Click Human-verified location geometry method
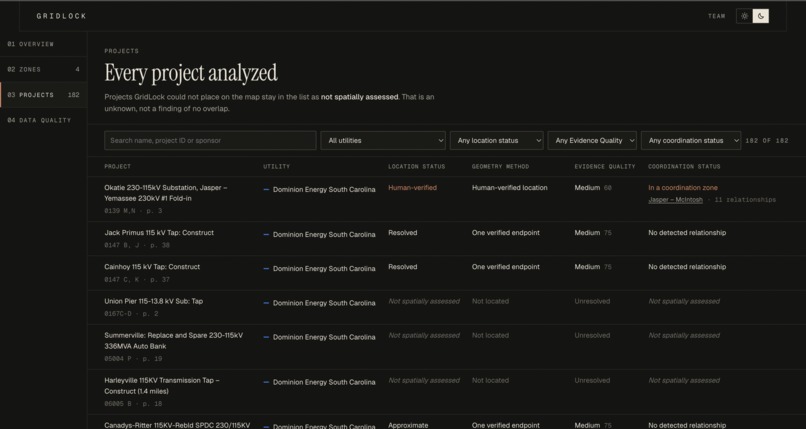This screenshot has height=429, width=806. (509, 188)
